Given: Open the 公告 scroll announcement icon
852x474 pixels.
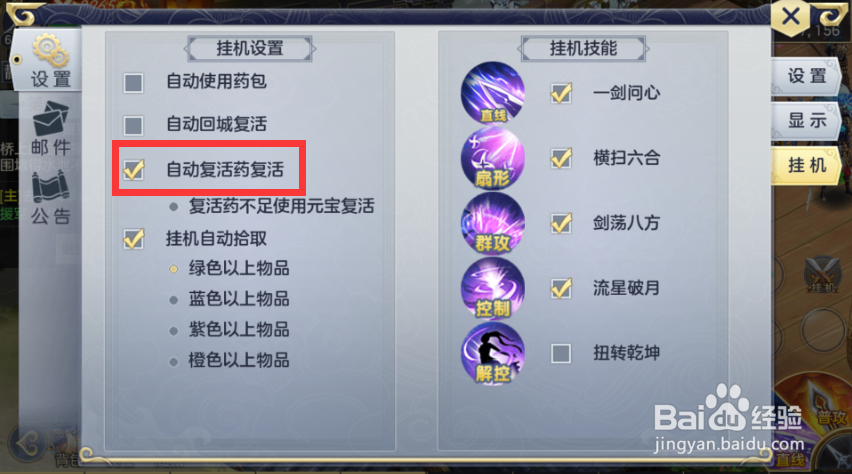Looking at the screenshot, I should (51, 198).
